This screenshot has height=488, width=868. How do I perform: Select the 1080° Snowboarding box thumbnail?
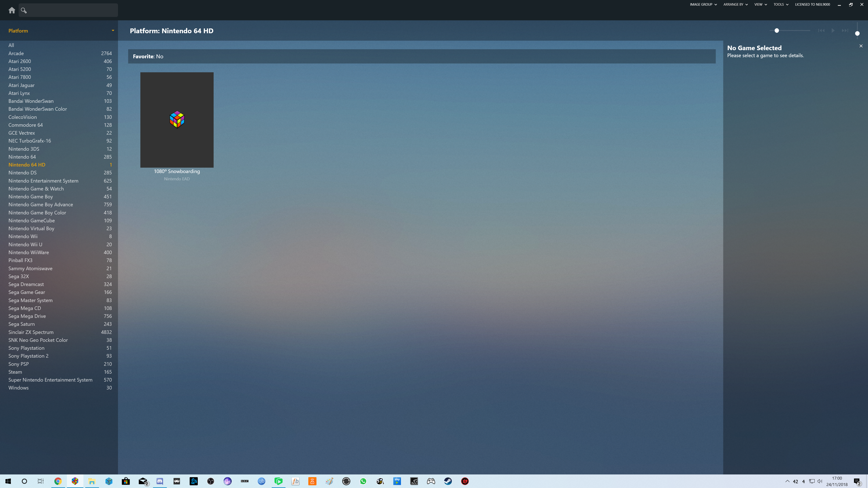coord(177,120)
